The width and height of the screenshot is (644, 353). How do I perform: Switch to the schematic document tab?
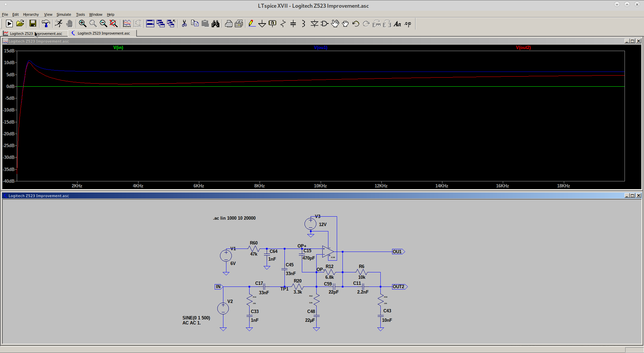[102, 33]
